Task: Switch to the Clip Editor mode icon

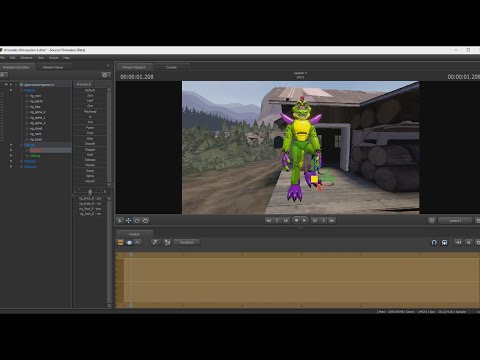Action: pos(121,243)
